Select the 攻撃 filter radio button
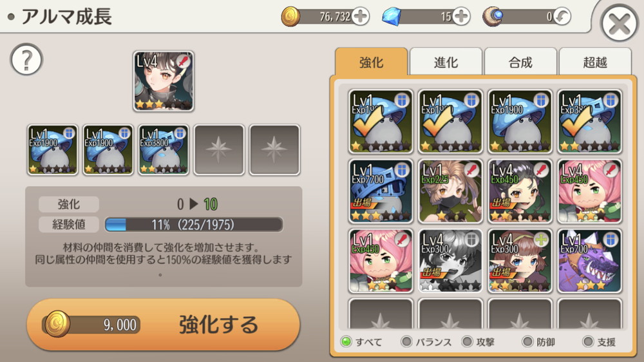Screen dimensions: 644x362 pos(467,341)
